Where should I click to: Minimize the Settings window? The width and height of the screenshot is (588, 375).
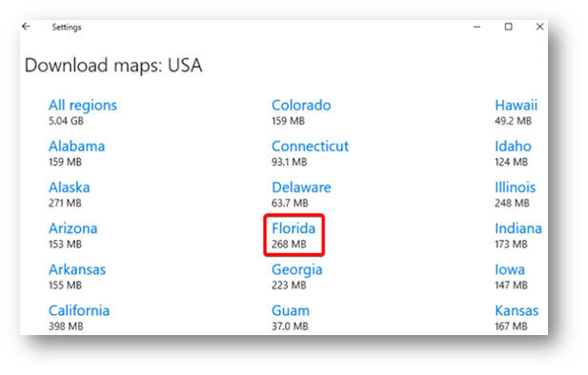coord(476,27)
